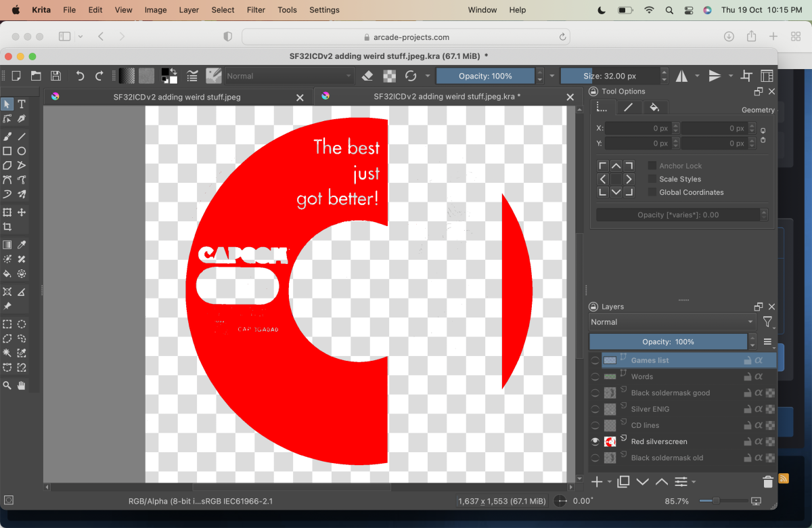
Task: Click the Save floppy disk icon
Action: (x=56, y=76)
